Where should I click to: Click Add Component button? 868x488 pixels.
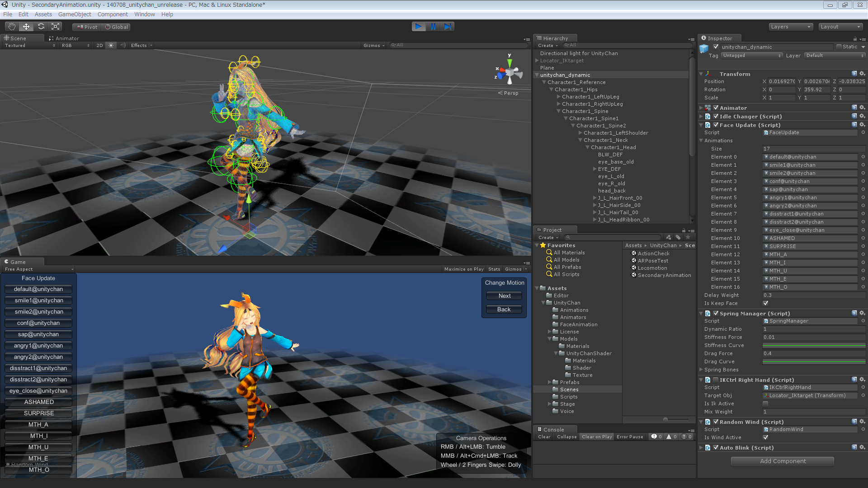pos(783,461)
